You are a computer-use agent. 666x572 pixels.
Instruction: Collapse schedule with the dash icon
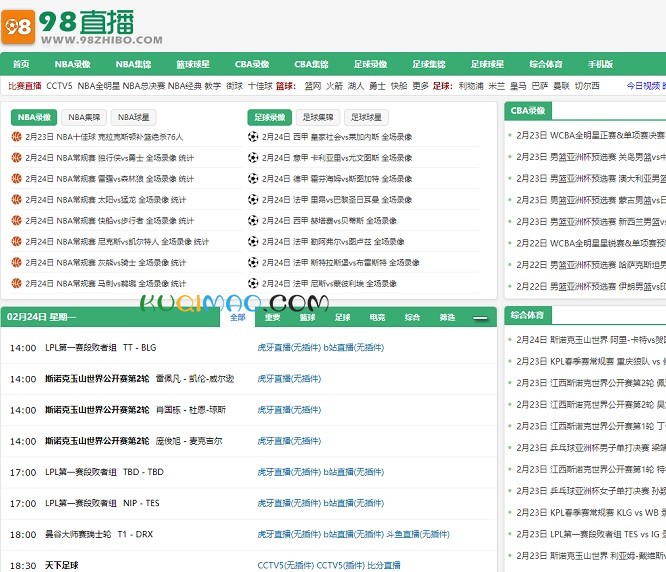pyautogui.click(x=480, y=318)
